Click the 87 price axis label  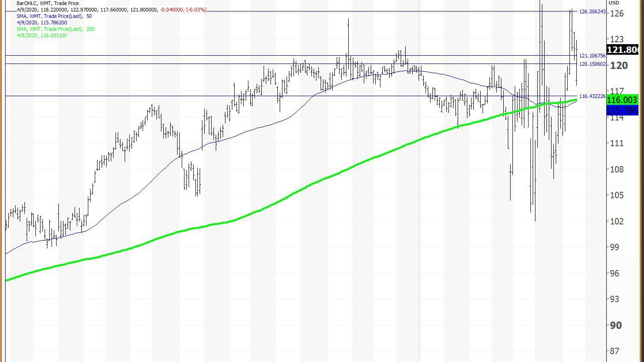click(615, 351)
